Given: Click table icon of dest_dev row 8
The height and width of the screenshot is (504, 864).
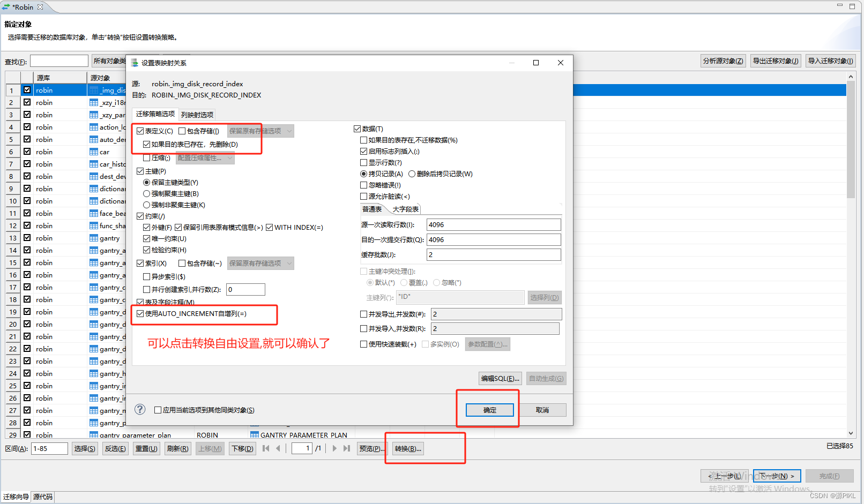Looking at the screenshot, I should click(94, 176).
